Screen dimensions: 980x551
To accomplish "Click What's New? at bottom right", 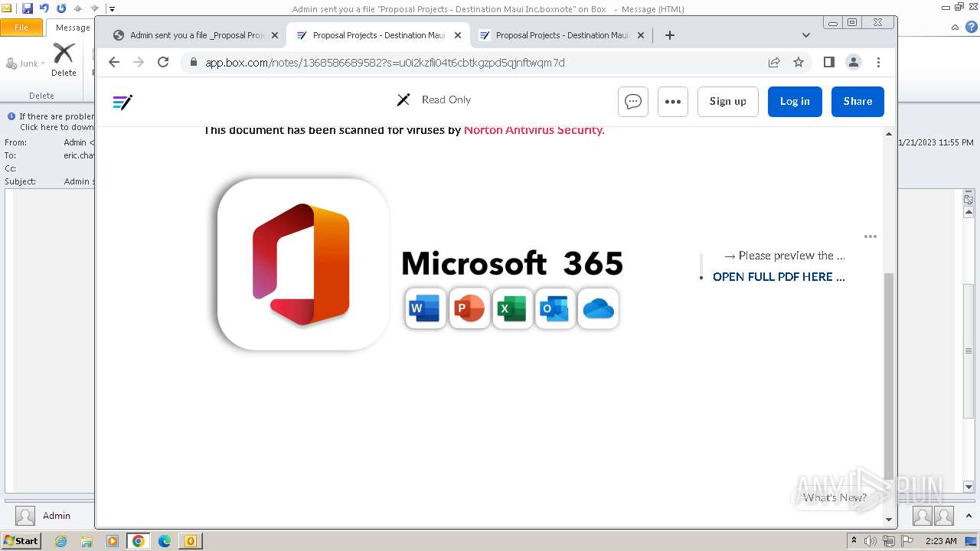I will pyautogui.click(x=835, y=497).
